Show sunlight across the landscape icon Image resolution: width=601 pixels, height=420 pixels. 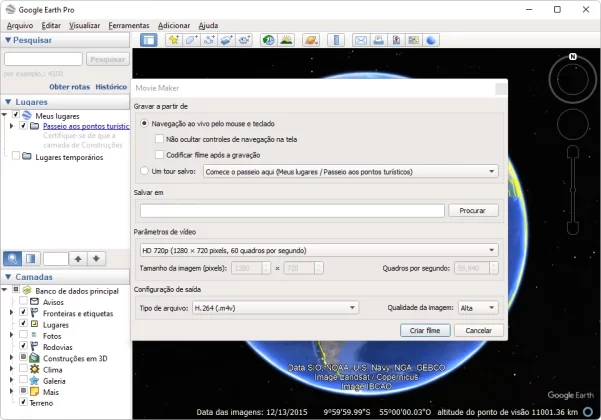click(x=286, y=40)
